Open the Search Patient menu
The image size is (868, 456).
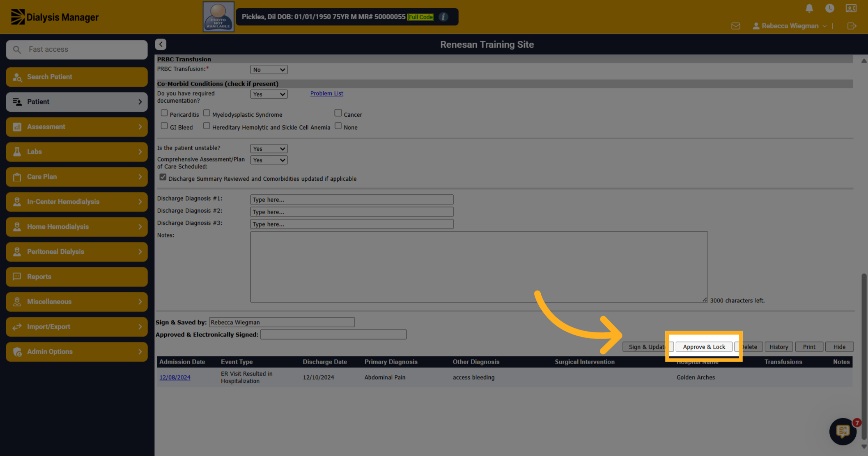point(77,77)
